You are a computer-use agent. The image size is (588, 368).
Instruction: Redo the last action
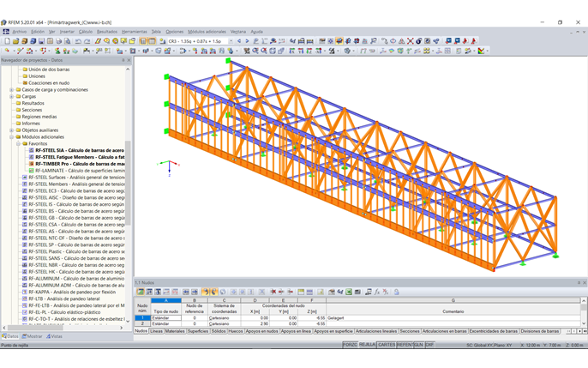[x=87, y=41]
